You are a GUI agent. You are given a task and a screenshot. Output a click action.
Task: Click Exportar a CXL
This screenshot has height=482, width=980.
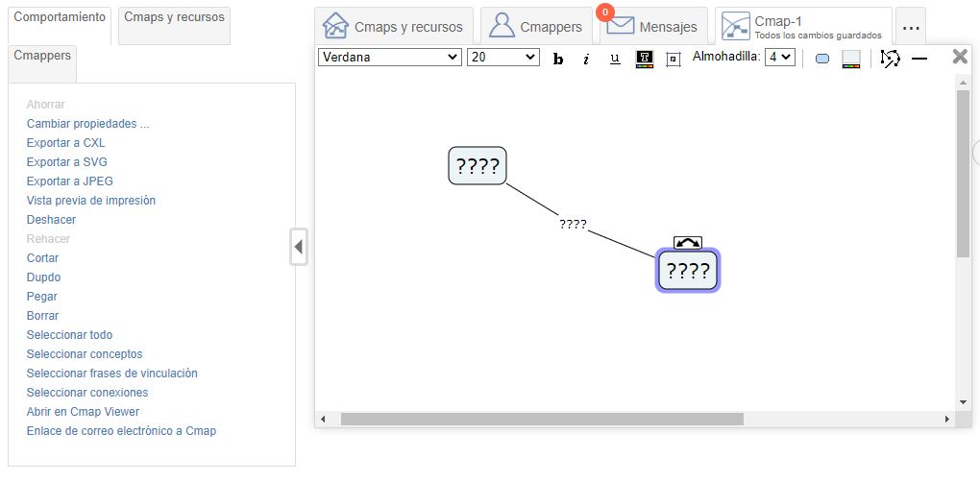point(65,143)
